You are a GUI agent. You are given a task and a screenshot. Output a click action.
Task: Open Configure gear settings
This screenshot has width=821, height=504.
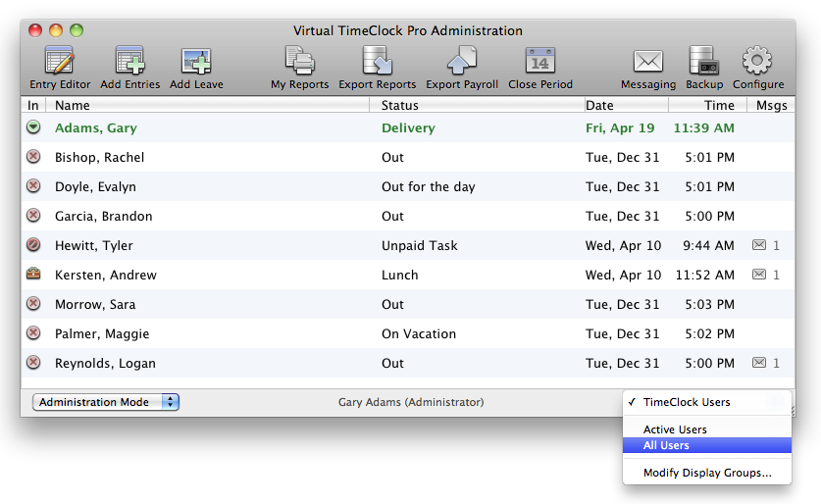[x=757, y=62]
